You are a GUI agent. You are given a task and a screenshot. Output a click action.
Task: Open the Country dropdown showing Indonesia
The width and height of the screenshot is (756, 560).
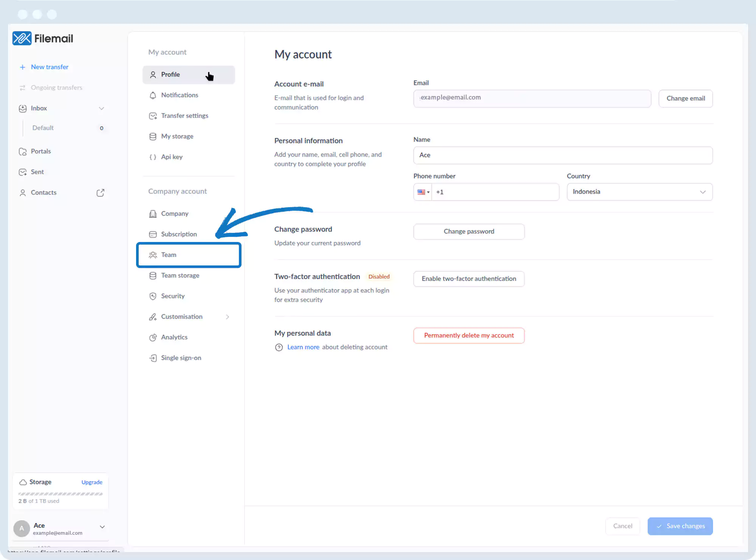[640, 192]
